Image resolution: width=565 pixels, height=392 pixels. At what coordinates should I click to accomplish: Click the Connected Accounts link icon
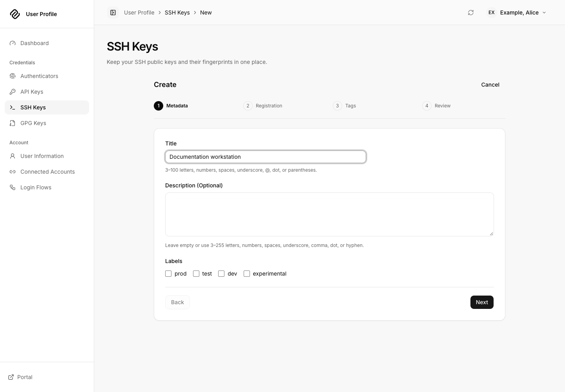13,172
